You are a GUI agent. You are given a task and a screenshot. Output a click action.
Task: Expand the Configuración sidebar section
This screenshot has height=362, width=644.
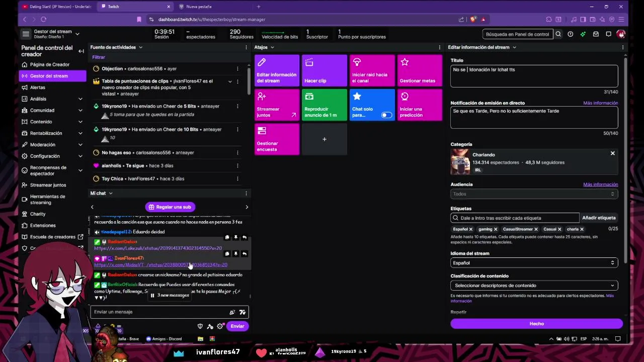[52, 156]
